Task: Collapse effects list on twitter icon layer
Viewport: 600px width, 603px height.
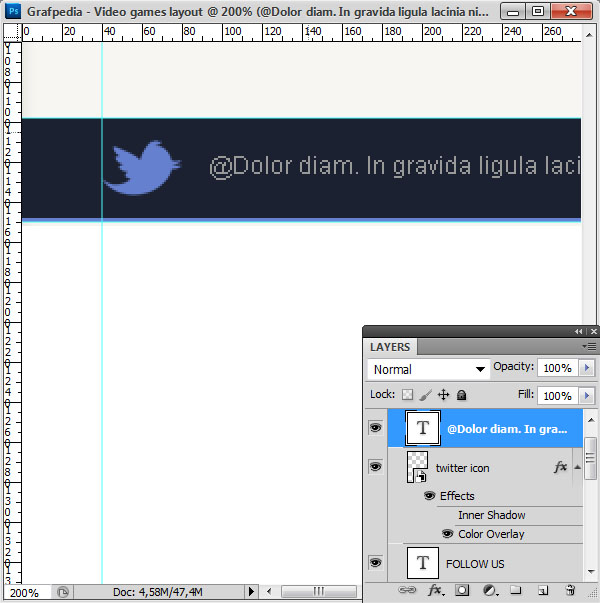Action: coord(577,467)
